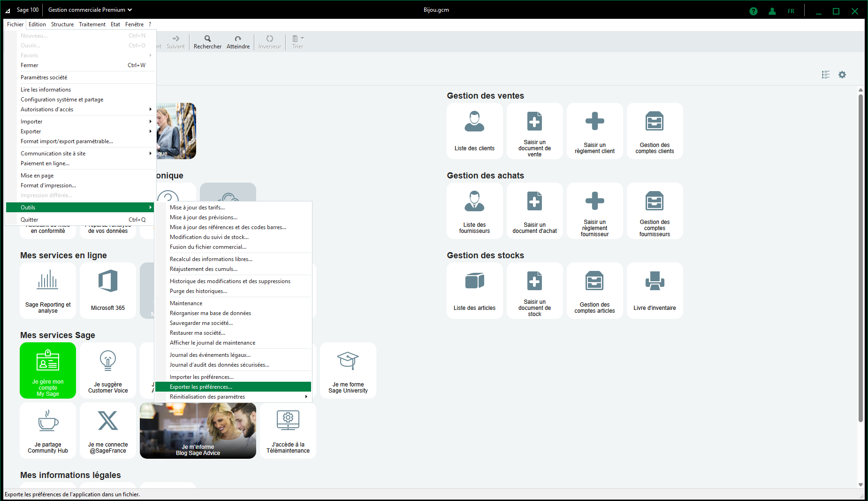
Task: Click the Suivant toolbar arrow
Action: pyautogui.click(x=176, y=42)
